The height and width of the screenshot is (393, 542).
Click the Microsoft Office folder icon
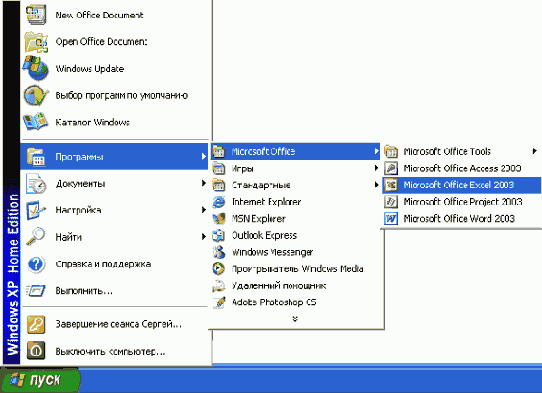point(218,151)
